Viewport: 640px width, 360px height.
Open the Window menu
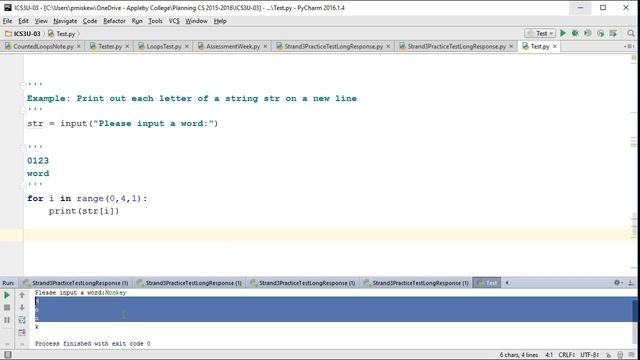pyautogui.click(x=196, y=21)
